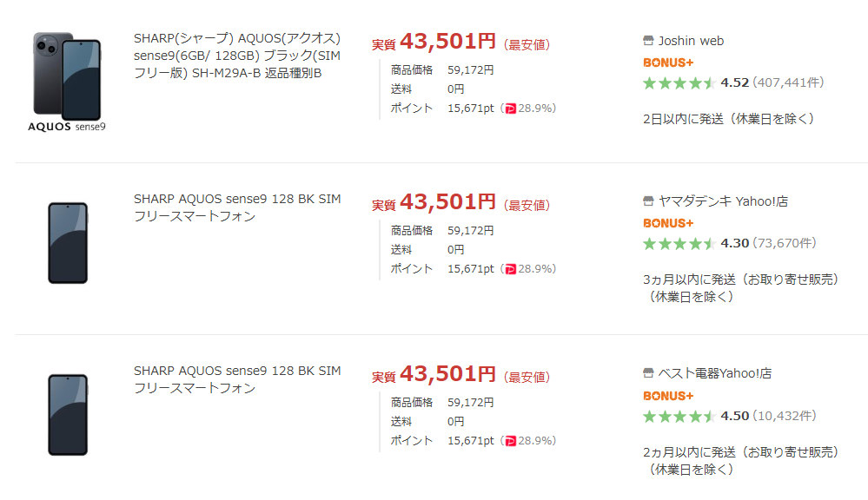Viewport: 868px width, 500px height.
Task: Open the ベスト電器 AQUOS sense9 product title
Action: tap(237, 379)
